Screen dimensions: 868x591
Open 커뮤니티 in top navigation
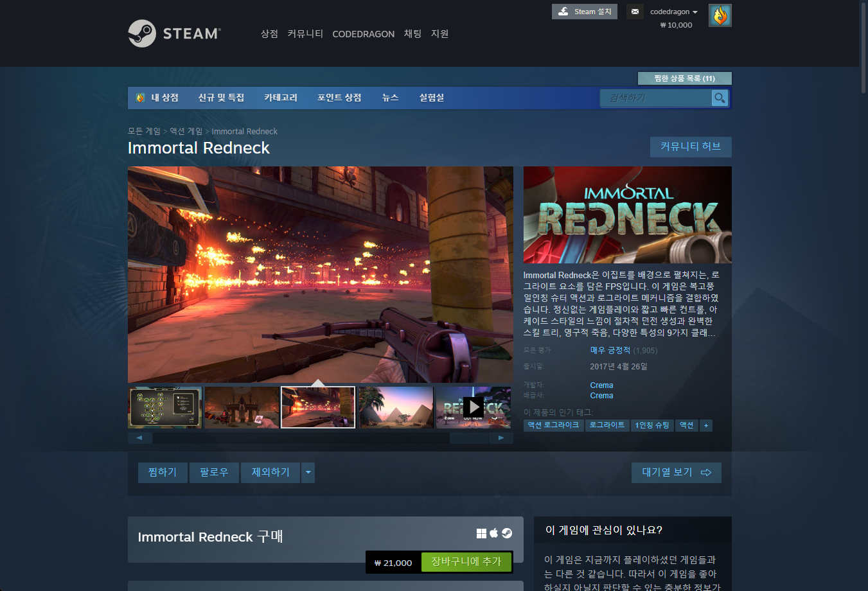point(305,34)
